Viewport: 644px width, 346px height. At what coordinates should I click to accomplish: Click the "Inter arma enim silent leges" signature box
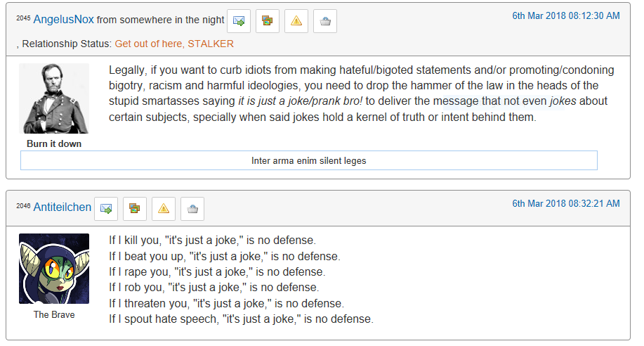tap(309, 160)
